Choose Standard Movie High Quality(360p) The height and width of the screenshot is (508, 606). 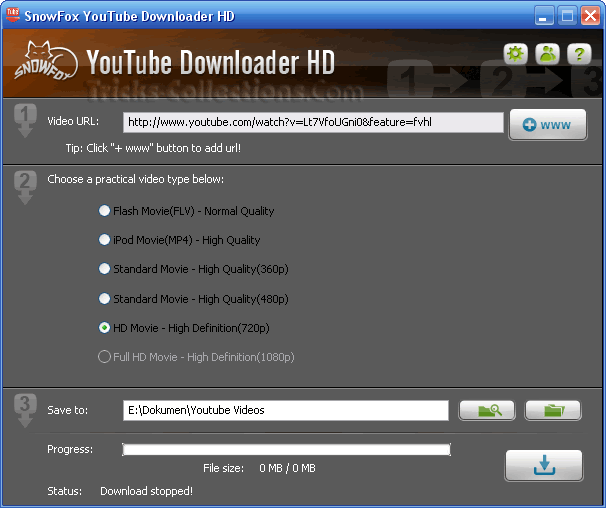tap(193, 269)
